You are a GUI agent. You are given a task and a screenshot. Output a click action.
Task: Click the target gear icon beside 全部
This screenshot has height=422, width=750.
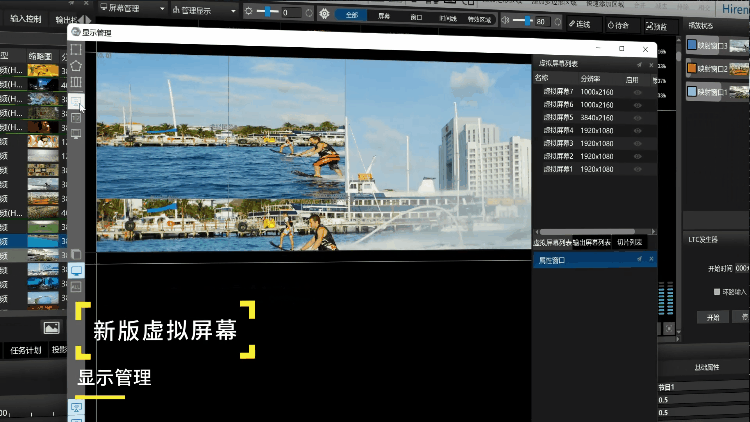324,13
